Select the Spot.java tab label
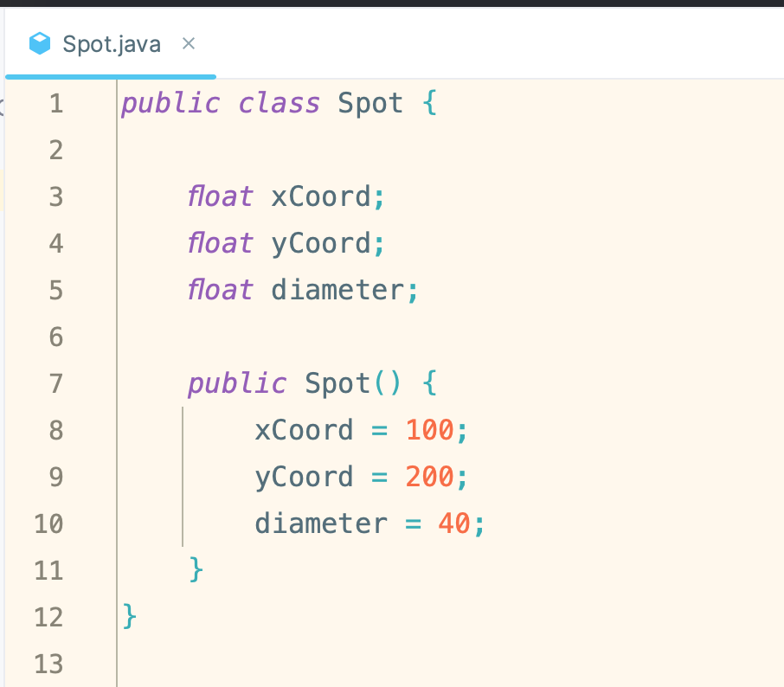 pyautogui.click(x=111, y=44)
